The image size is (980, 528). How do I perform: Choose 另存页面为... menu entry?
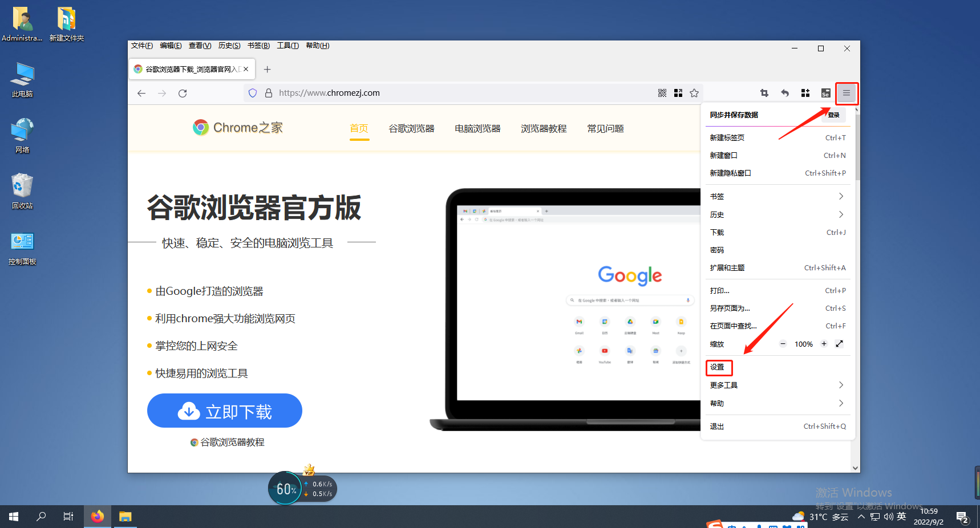(777, 308)
